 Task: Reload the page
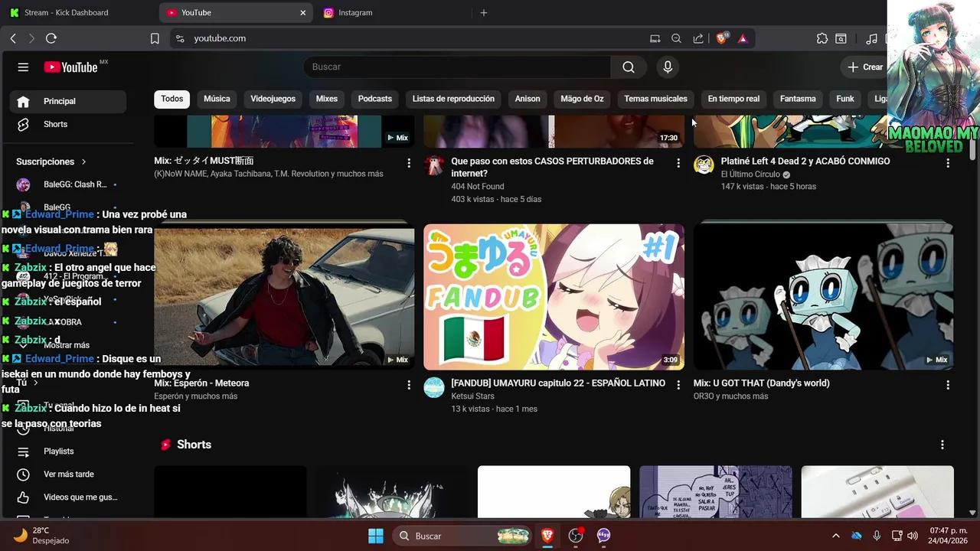pyautogui.click(x=51, y=38)
